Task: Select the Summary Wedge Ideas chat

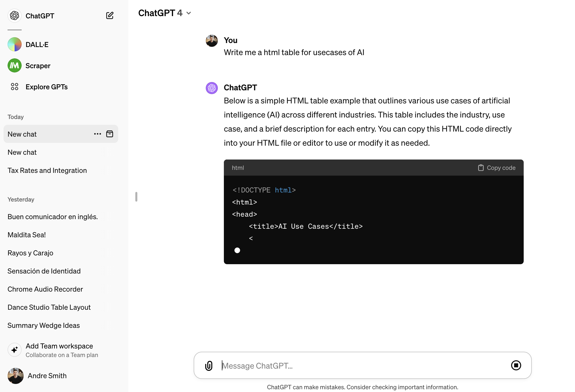Action: coord(44,325)
